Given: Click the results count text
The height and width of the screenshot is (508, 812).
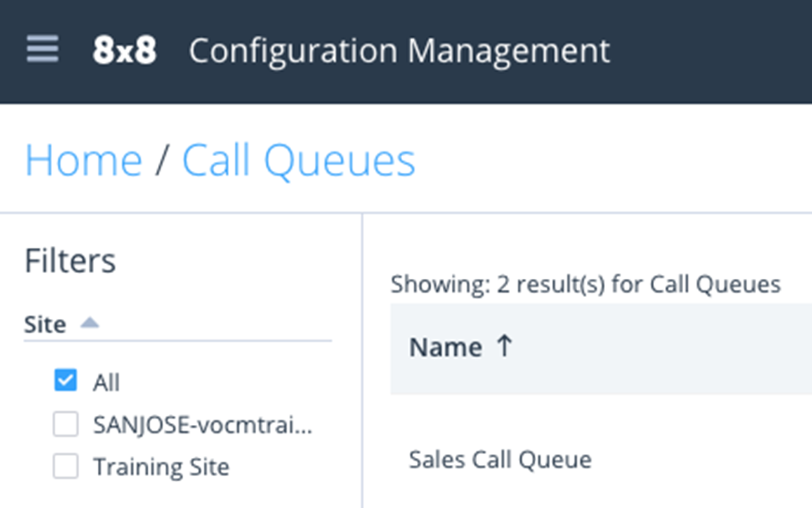Looking at the screenshot, I should click(586, 284).
